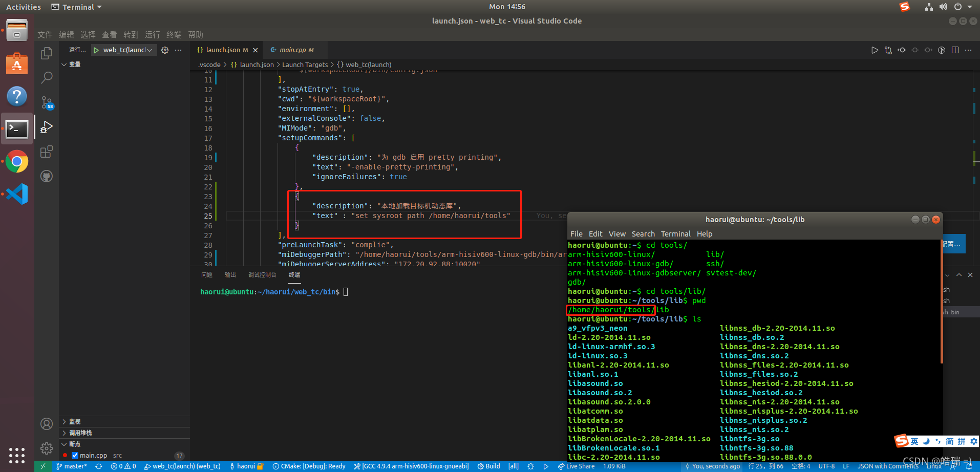Click the clock Mon 14:56
The width and height of the screenshot is (980, 472).
pyautogui.click(x=507, y=7)
